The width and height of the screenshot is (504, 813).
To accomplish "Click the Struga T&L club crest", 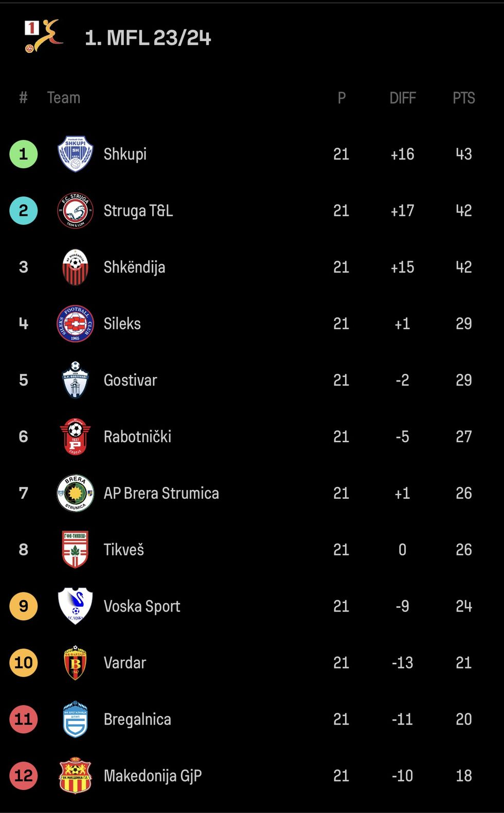I will pyautogui.click(x=75, y=210).
